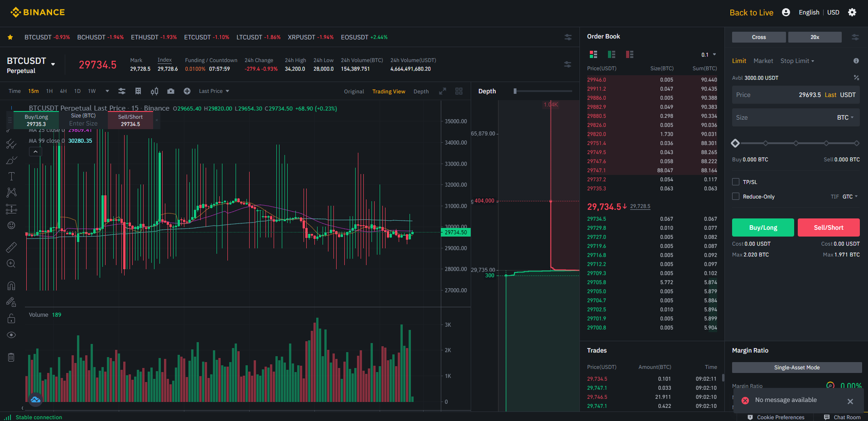Select the Market order tab
Viewport: 868px width, 421px height.
(x=763, y=61)
